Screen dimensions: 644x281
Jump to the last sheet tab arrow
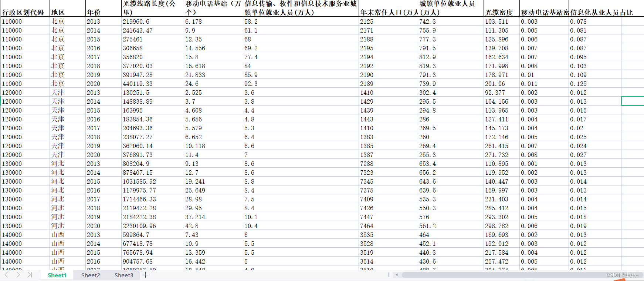[30, 275]
